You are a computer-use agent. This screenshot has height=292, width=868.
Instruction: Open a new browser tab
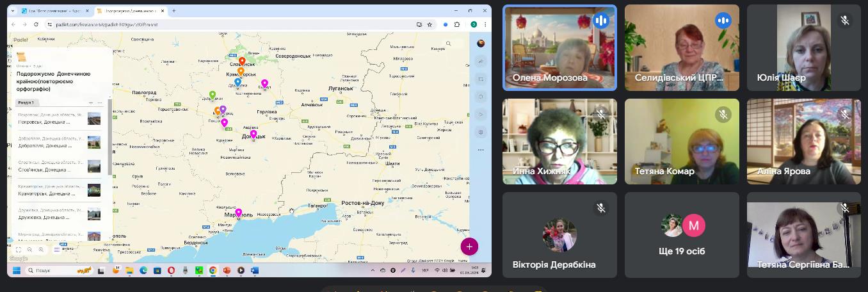[x=174, y=11]
